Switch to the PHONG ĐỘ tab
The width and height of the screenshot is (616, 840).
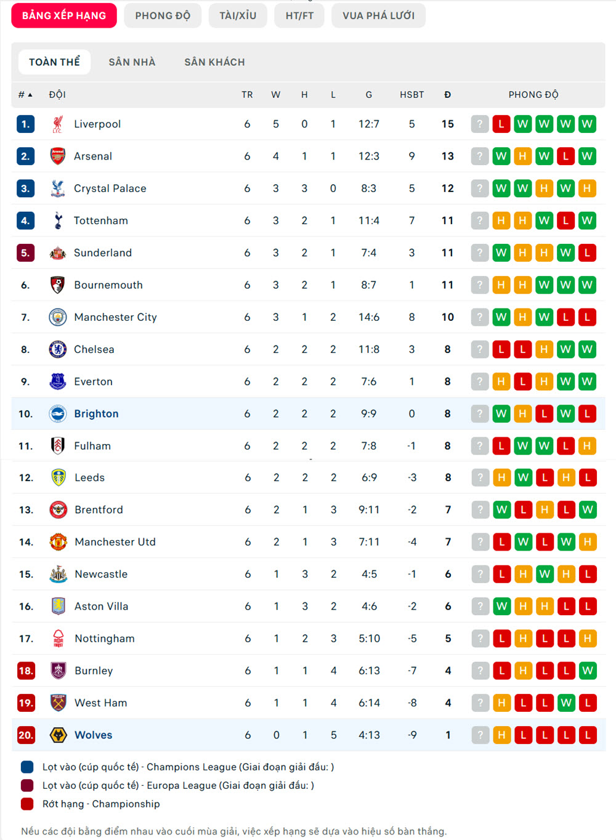point(163,15)
